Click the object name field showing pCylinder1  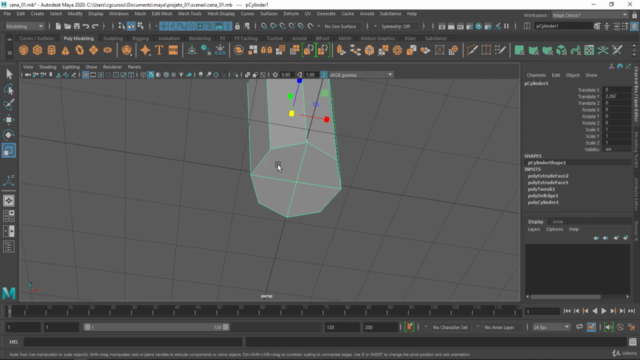563,26
